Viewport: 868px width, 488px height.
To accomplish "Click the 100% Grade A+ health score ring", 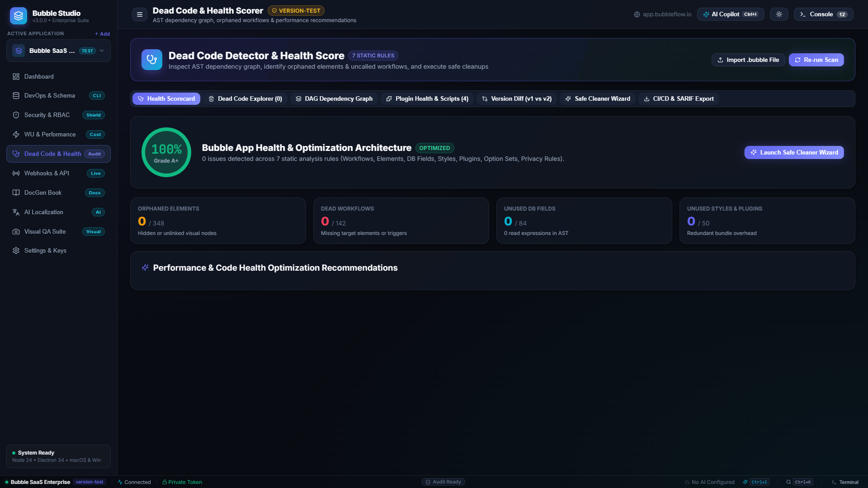I will (x=166, y=152).
